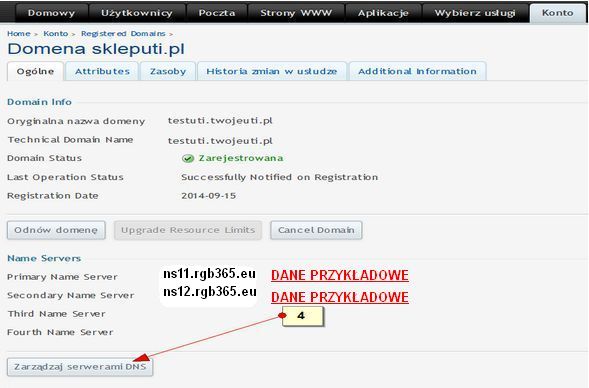The image size is (589, 388).
Task: Click the Odnów domenę button
Action: point(56,230)
